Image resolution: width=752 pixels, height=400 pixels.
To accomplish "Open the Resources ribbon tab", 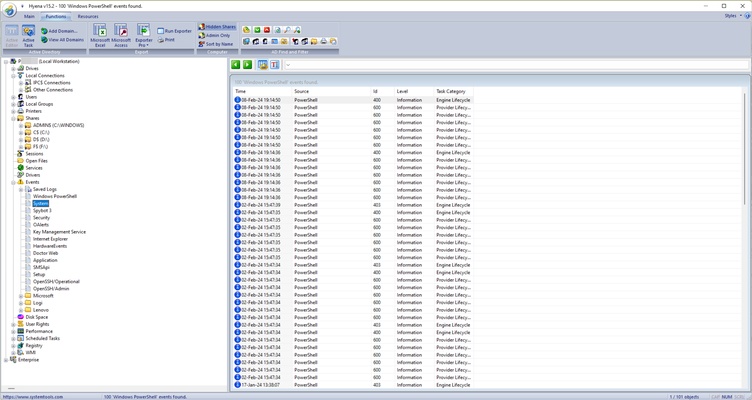I will (88, 16).
